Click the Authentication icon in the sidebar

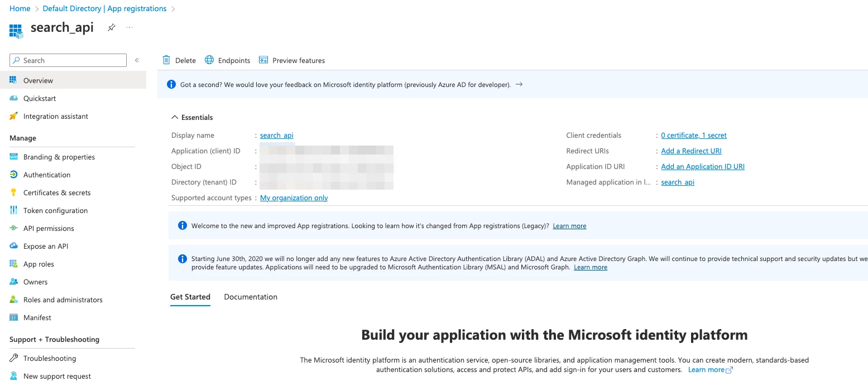13,175
